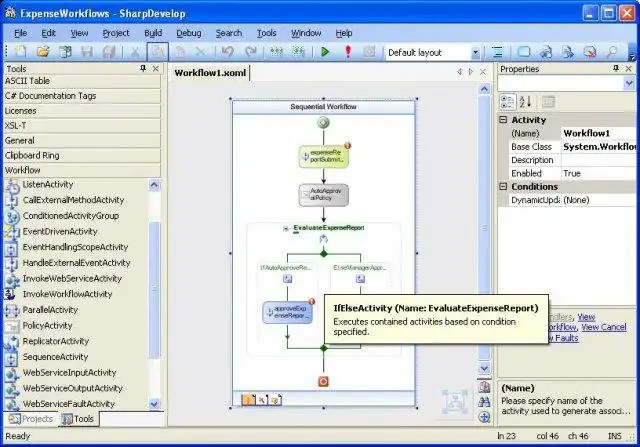Click the Description property value field
Screen dimensions: 640x447
(x=598, y=160)
